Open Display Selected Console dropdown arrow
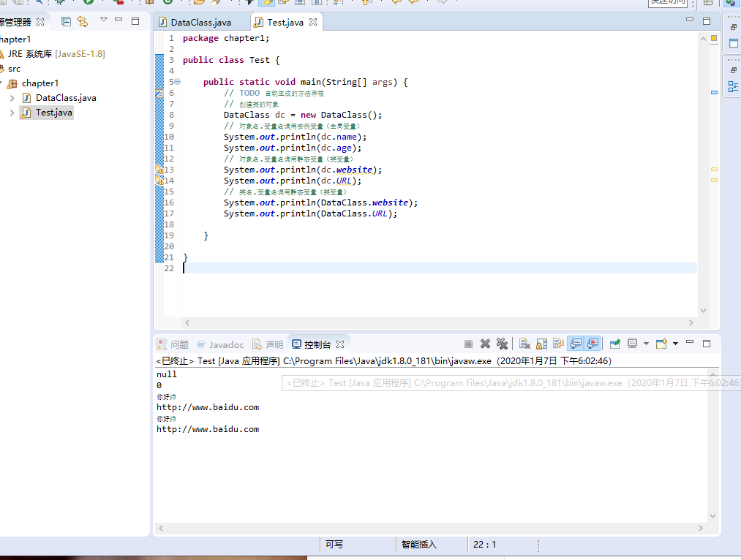 point(646,344)
